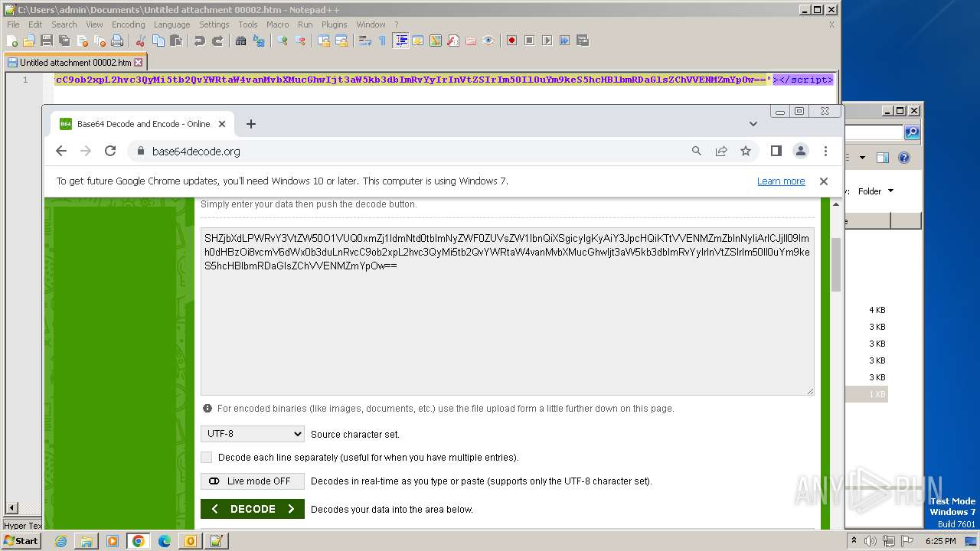Screen dimensions: 980x551
Task: Click Paste icon in Notepad++ toolbar
Action: click(176, 41)
